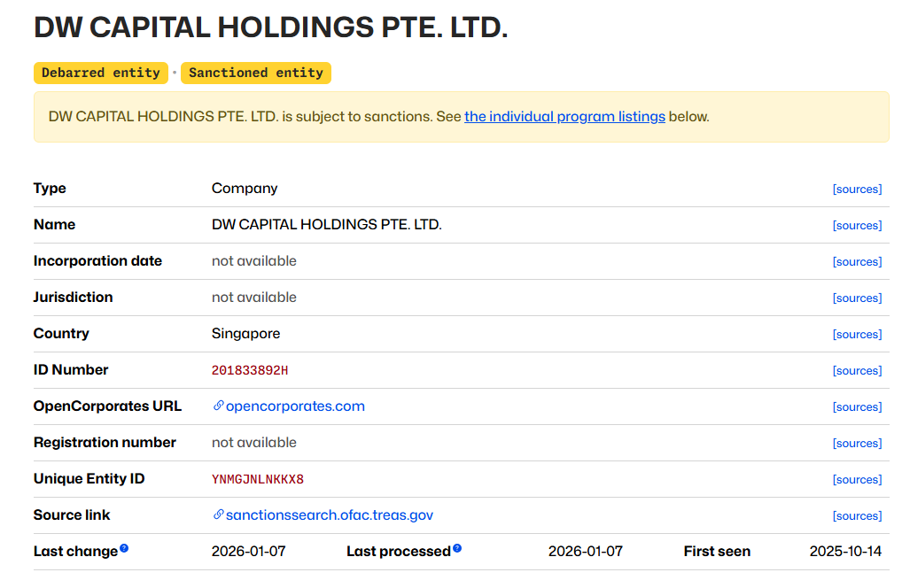Image resolution: width=902 pixels, height=588 pixels.
Task: Click help icon beside Last processed
Action: (457, 549)
